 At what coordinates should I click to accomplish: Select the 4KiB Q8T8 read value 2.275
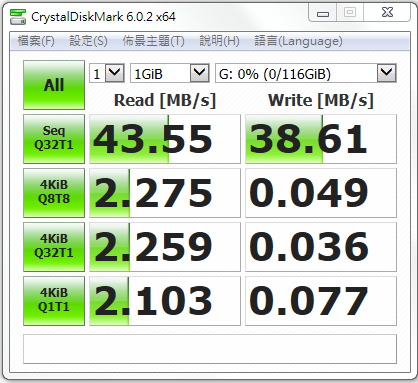pos(165,193)
